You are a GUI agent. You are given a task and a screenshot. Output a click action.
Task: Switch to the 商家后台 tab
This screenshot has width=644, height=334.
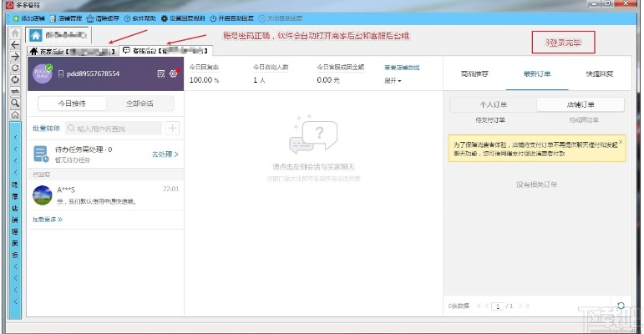71,51
